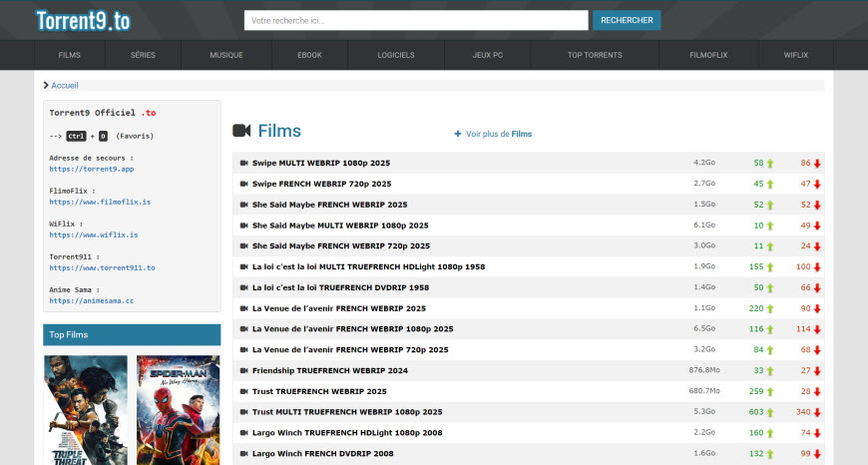868x465 pixels.
Task: Select the Jeux PC menu item
Action: pyautogui.click(x=489, y=55)
